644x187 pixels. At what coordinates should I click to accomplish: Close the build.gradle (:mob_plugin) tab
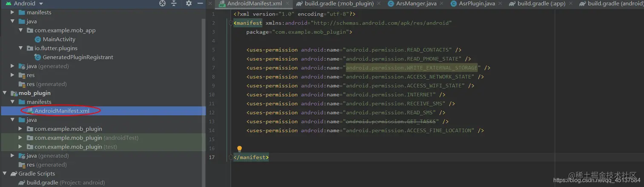[x=379, y=3]
